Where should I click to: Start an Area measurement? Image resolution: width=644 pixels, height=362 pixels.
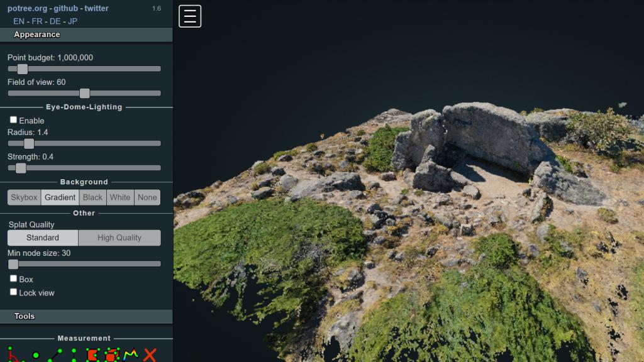[92, 354]
